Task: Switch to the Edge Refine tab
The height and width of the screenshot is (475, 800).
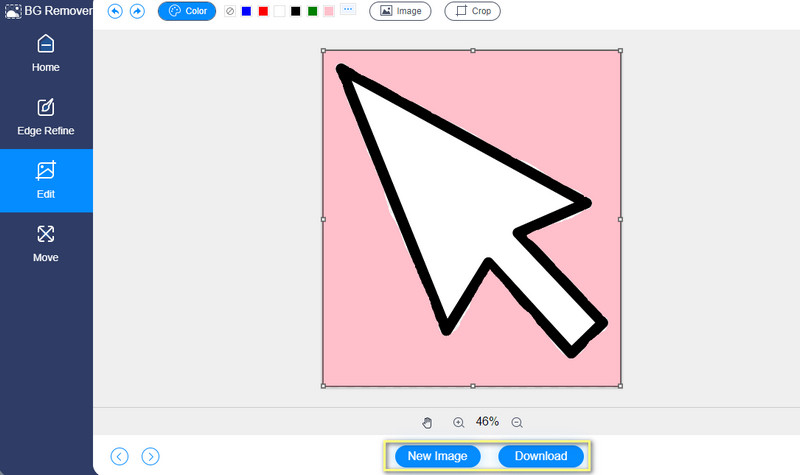Action: coord(46,117)
